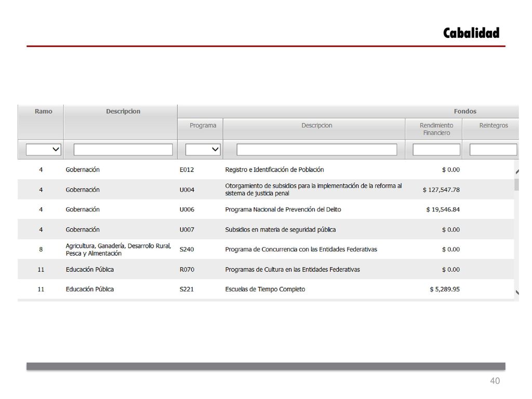Click the amount $ 19,546.84
This screenshot has width=532, height=399.
tap(443, 209)
